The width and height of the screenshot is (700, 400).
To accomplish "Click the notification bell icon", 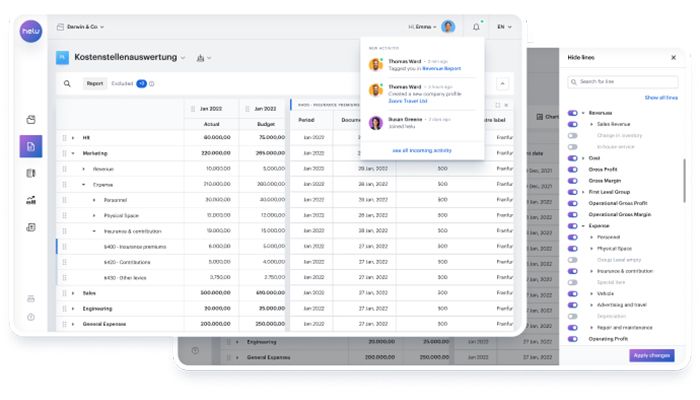I will (476, 27).
